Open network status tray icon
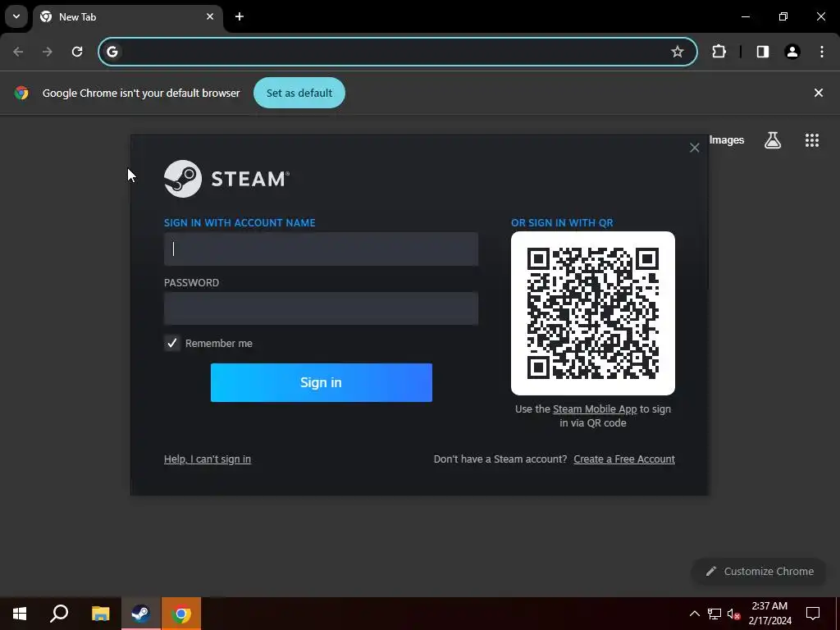Screen dimensions: 840x630 pos(714,614)
